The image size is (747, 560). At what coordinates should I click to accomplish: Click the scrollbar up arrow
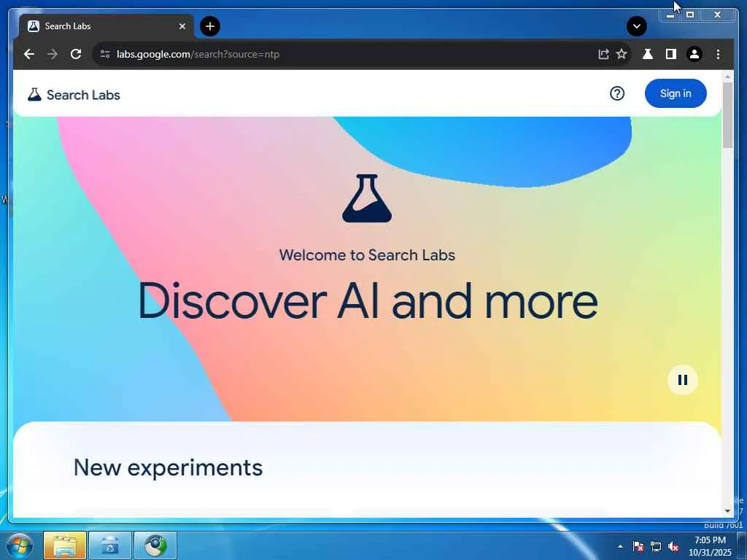point(727,76)
